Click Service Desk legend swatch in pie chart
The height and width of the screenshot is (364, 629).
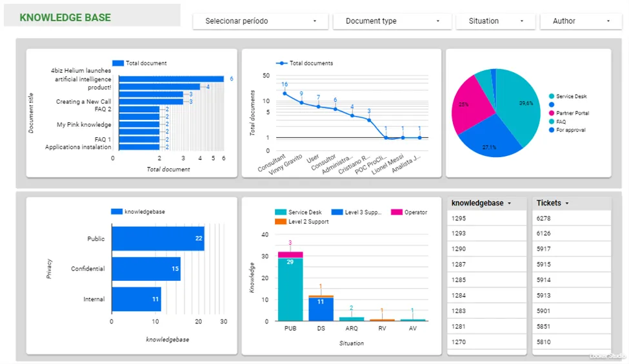coord(552,96)
